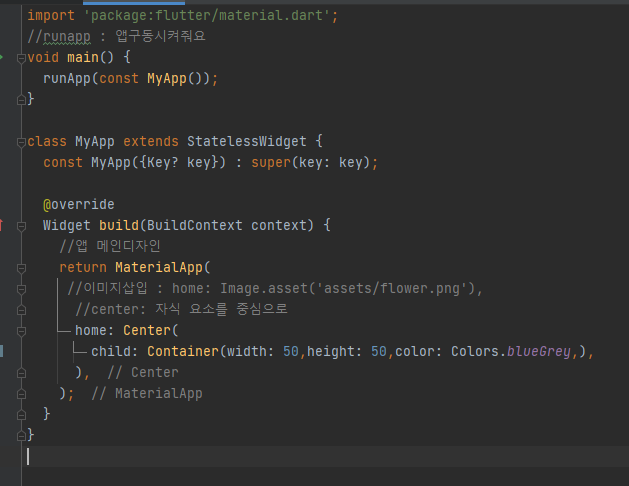This screenshot has height=486, width=629.
Task: Click MaterialApp( in the return statement
Action: click(163, 267)
